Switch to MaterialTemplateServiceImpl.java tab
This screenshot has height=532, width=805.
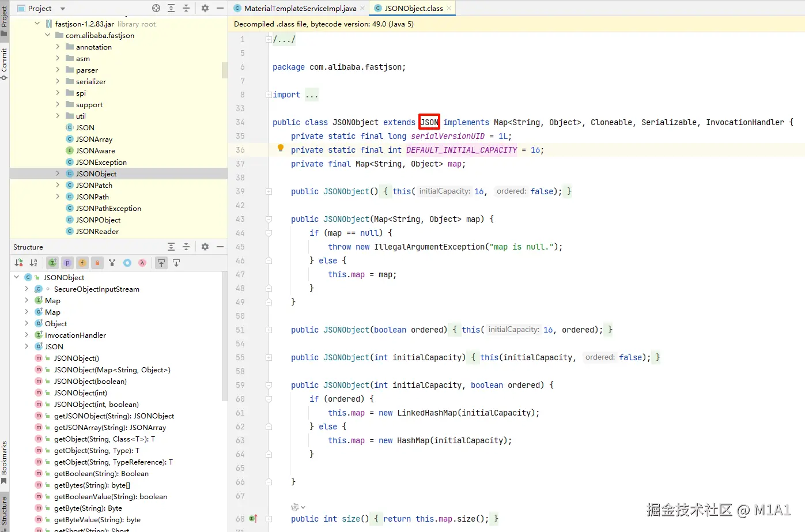tap(300, 8)
